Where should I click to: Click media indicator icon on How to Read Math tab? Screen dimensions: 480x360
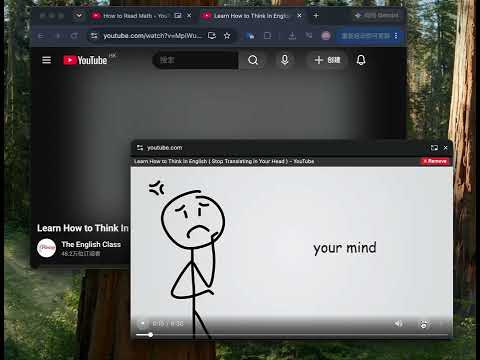click(x=178, y=15)
